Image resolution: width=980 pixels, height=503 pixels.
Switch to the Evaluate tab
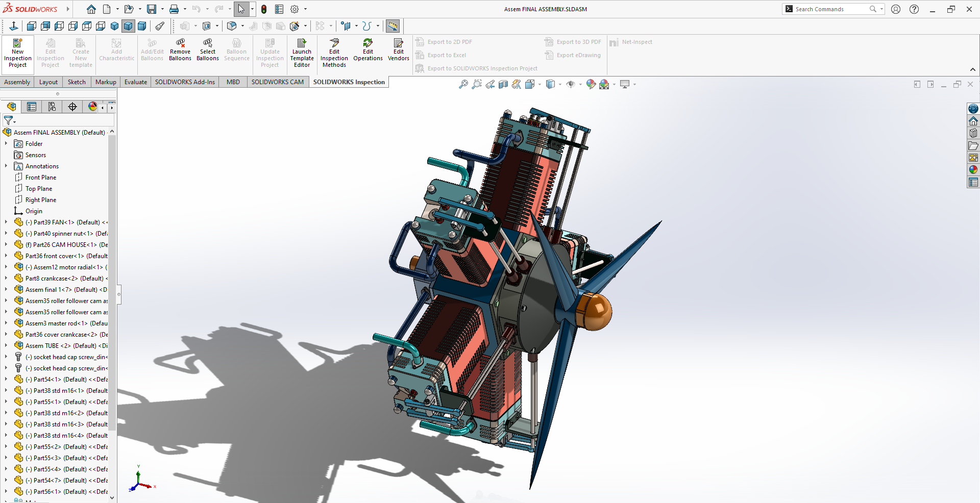point(136,82)
